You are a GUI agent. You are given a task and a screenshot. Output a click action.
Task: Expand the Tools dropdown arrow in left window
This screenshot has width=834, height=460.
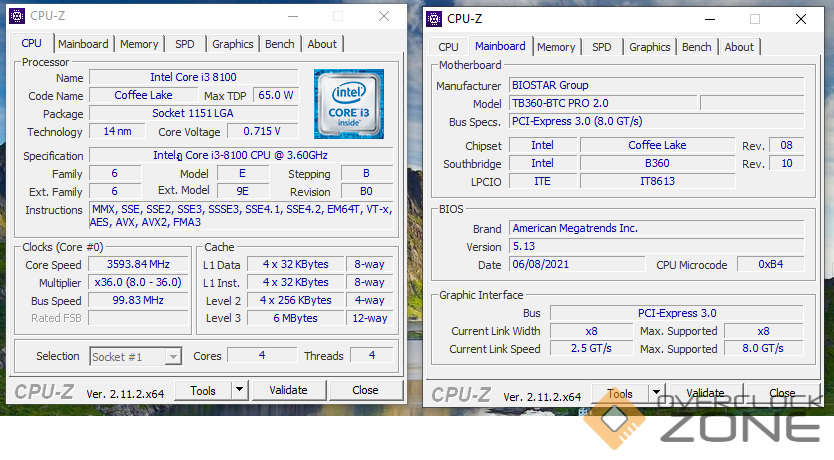click(237, 391)
